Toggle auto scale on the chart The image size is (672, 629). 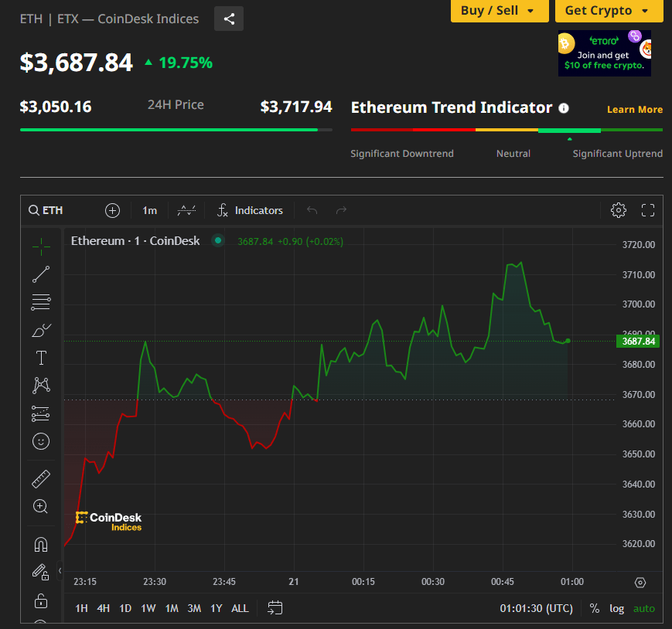[643, 608]
